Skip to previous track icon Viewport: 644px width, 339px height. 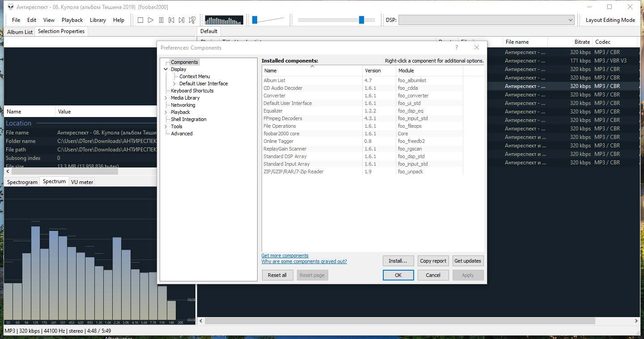[171, 20]
